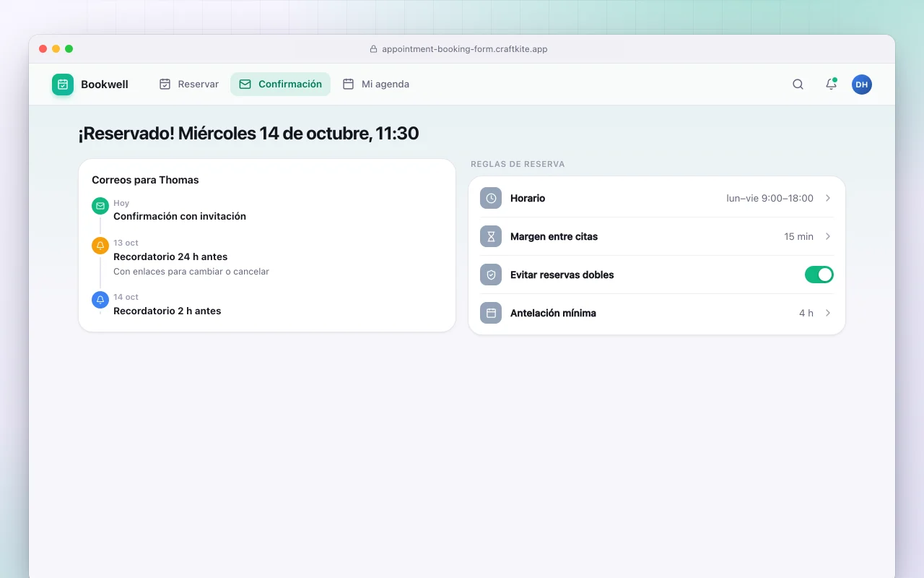Click the 14 oct date label
924x578 pixels.
(126, 297)
